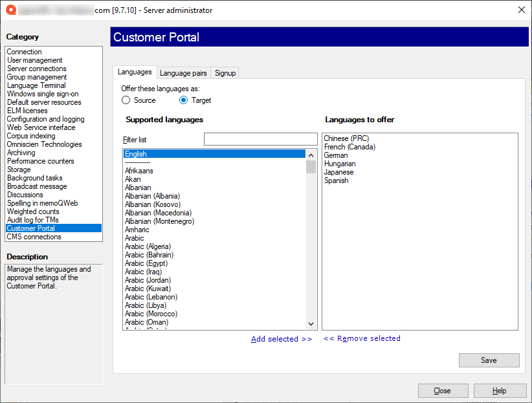Click the Remove selected link
This screenshot has width=532, height=403.
coord(362,338)
